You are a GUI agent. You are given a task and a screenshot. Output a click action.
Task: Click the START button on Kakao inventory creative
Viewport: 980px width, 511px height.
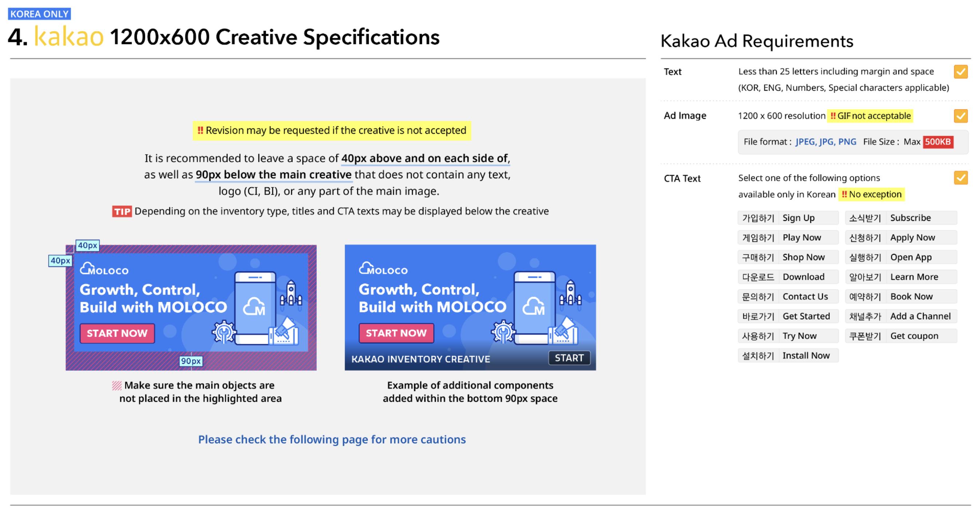(x=569, y=358)
